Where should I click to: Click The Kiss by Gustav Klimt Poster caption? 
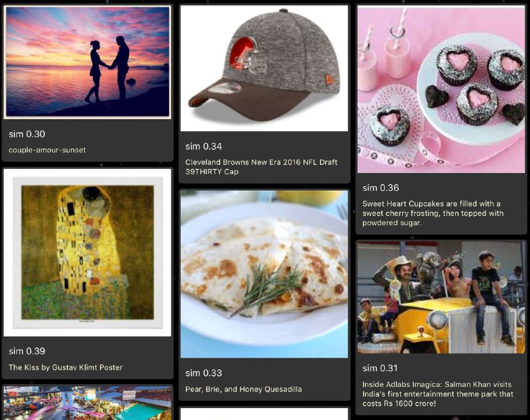click(66, 367)
